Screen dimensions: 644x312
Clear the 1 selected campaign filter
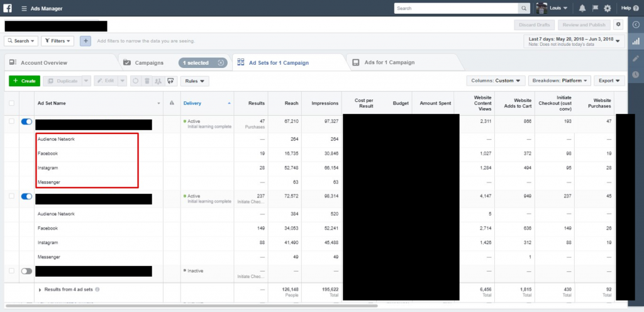pos(221,63)
